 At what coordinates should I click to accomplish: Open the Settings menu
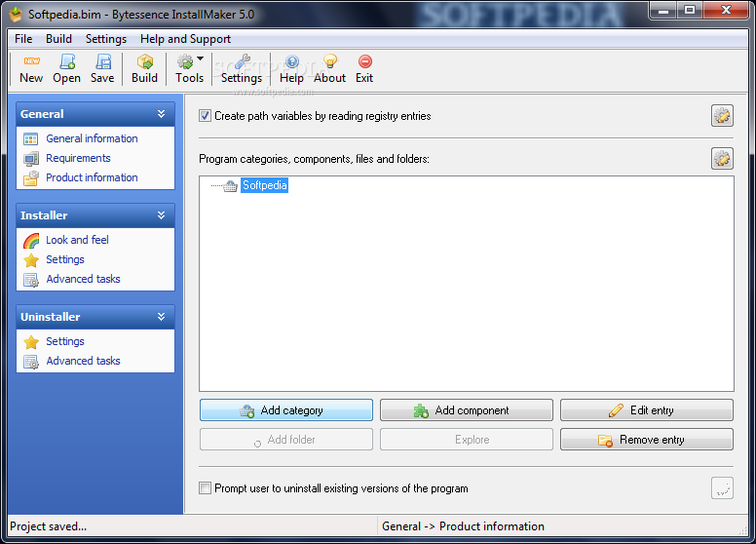click(106, 39)
